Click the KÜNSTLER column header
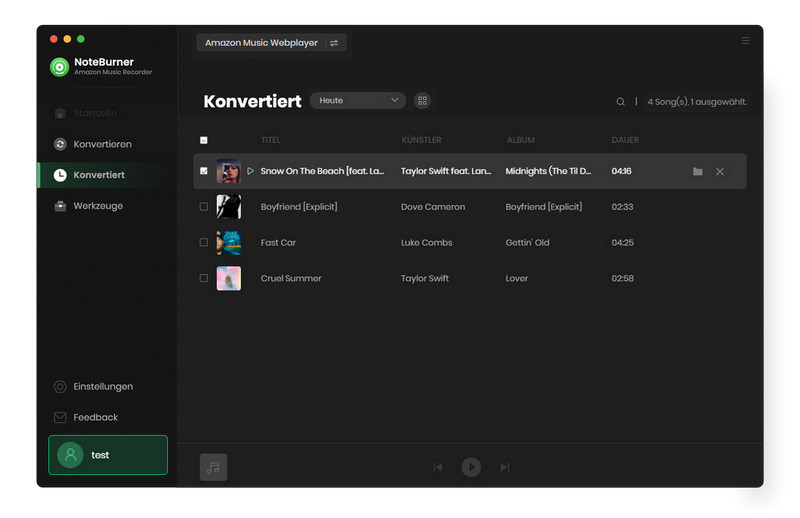This screenshot has height=518, width=800. (421, 140)
